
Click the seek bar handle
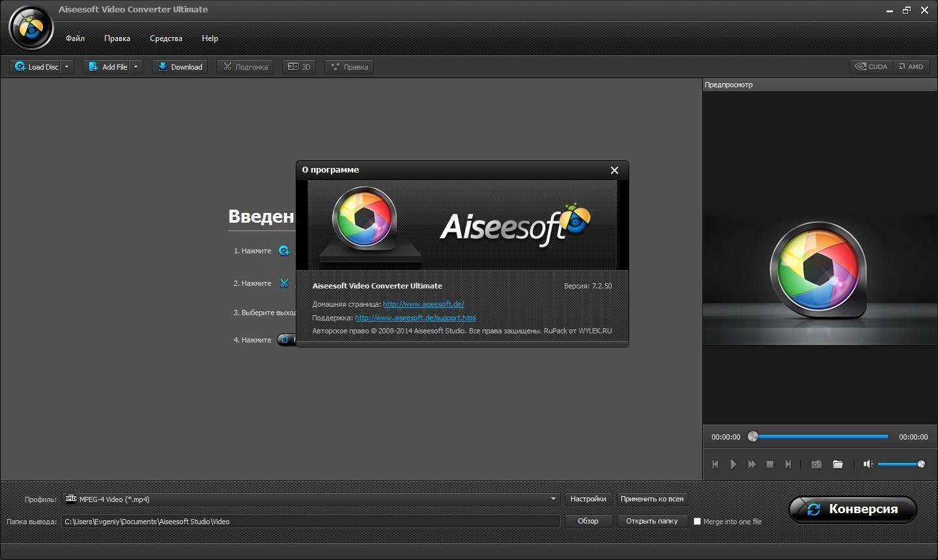pos(753,436)
